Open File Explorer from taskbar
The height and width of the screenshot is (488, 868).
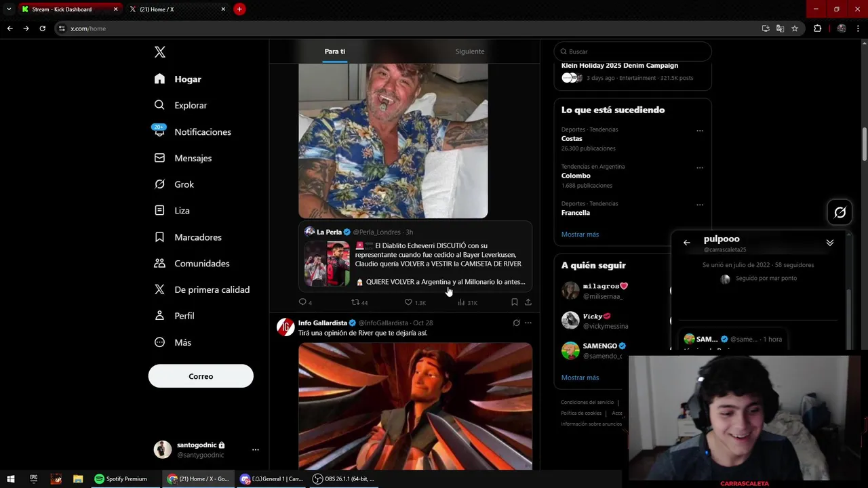(78, 479)
